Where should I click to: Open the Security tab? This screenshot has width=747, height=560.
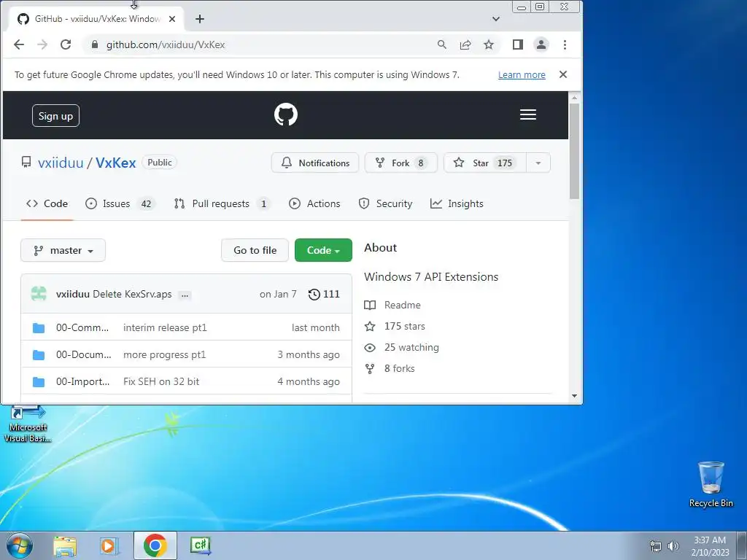pyautogui.click(x=385, y=204)
